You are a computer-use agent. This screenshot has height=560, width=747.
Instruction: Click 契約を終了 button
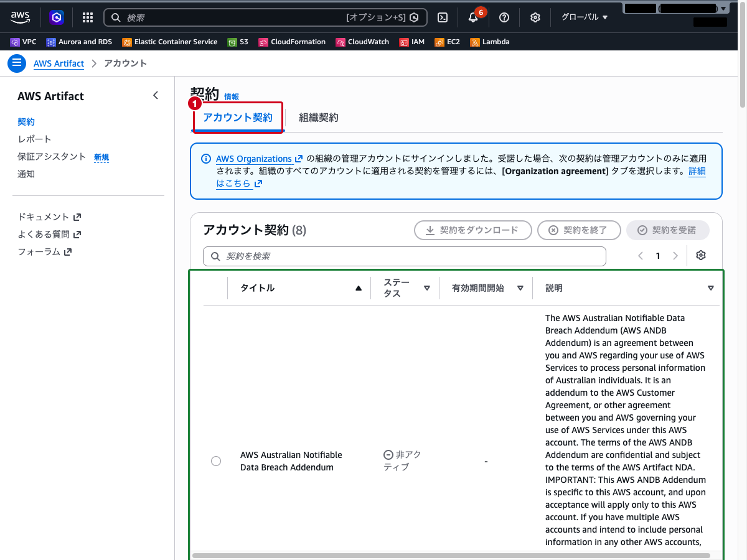point(579,230)
